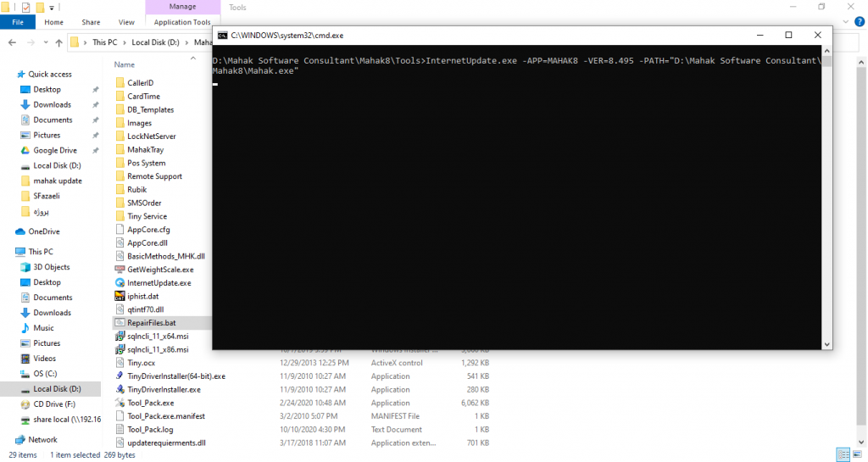
Task: Select OneDrive in the navigation pane
Action: coord(44,231)
